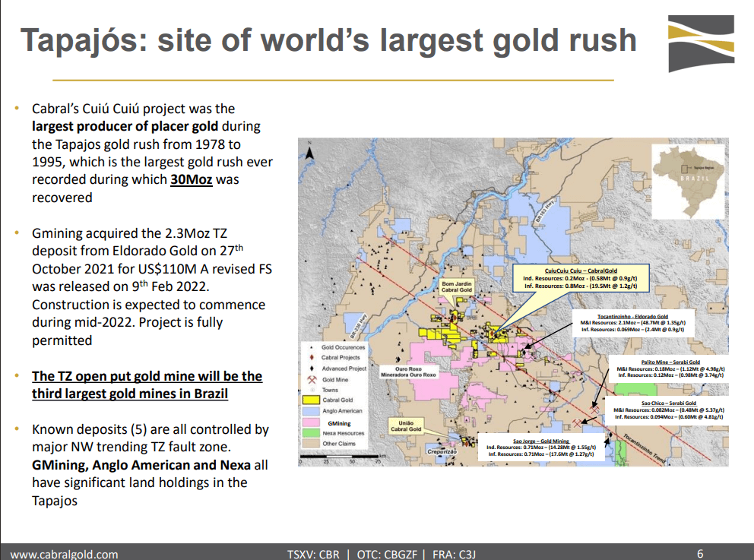Click the Cabral Gold logo in corner
The height and width of the screenshot is (560, 754).
coord(701,43)
